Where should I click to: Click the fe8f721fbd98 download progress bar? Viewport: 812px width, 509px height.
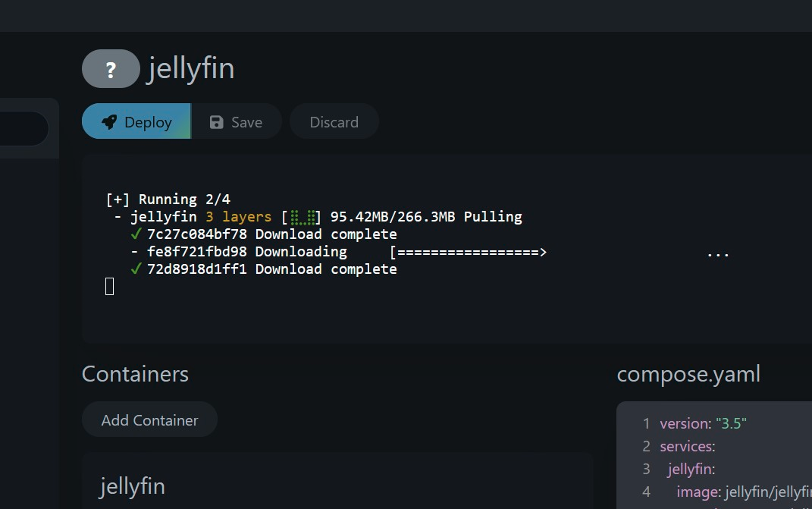pos(468,252)
